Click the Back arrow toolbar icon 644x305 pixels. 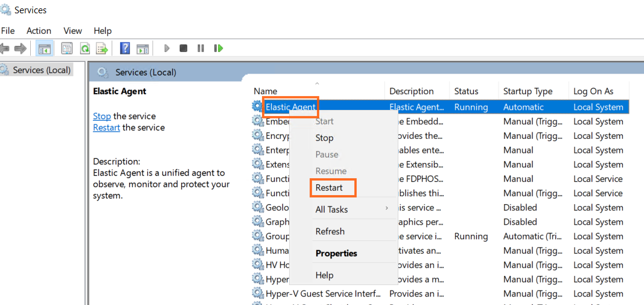pyautogui.click(x=4, y=48)
